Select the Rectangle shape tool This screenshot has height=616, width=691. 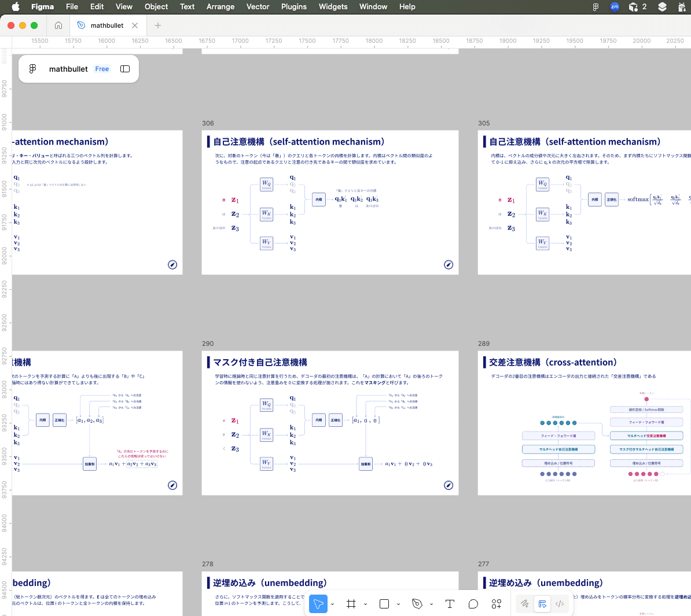coord(384,603)
